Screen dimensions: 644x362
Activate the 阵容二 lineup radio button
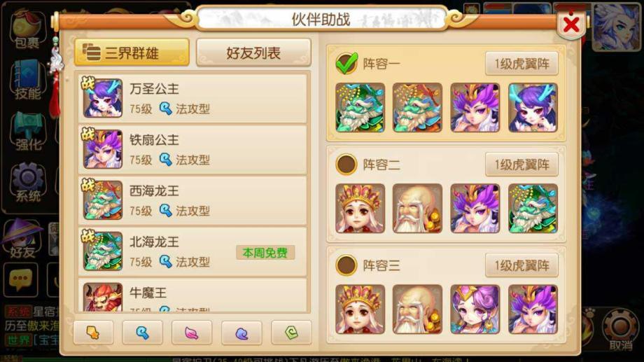pyautogui.click(x=346, y=165)
